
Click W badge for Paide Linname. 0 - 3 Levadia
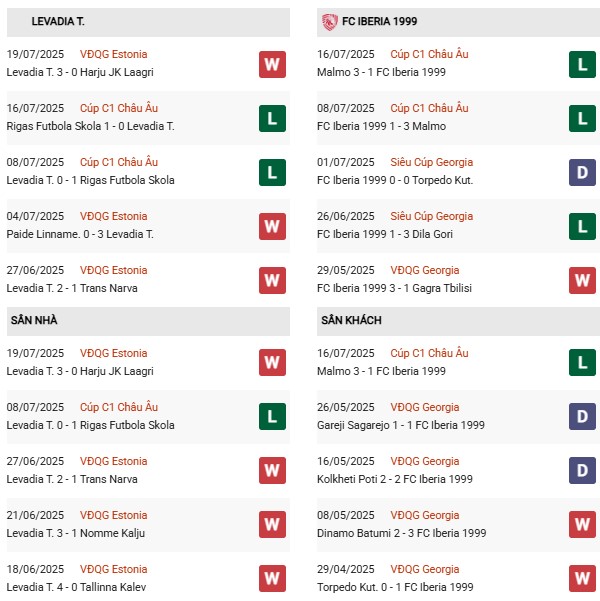click(x=271, y=226)
